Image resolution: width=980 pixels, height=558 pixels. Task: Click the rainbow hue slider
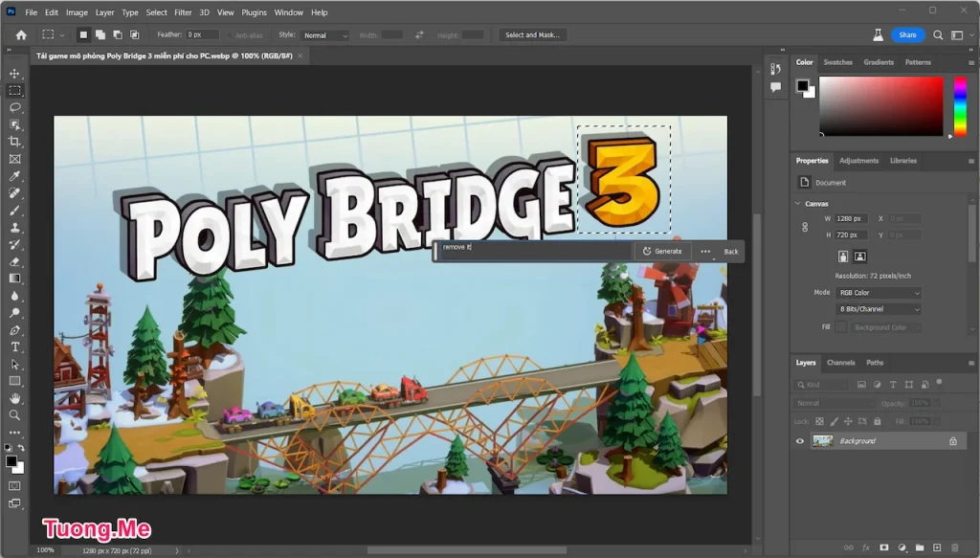click(960, 105)
